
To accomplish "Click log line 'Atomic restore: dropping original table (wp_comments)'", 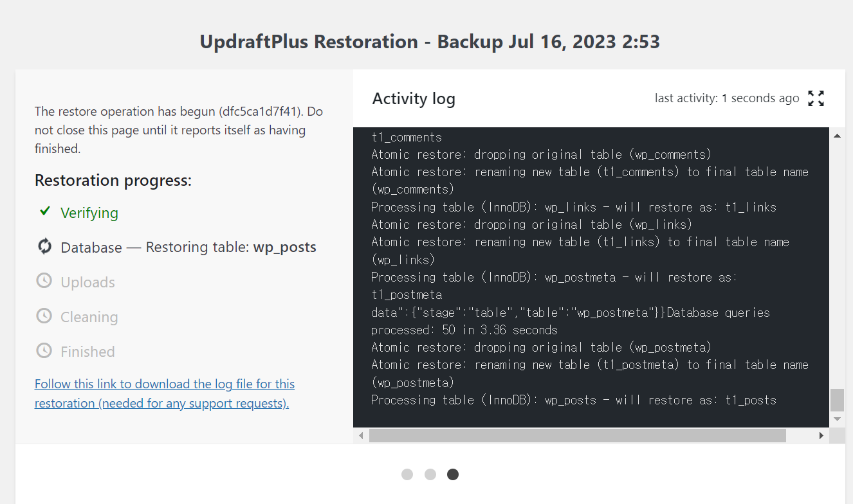I will [x=541, y=154].
